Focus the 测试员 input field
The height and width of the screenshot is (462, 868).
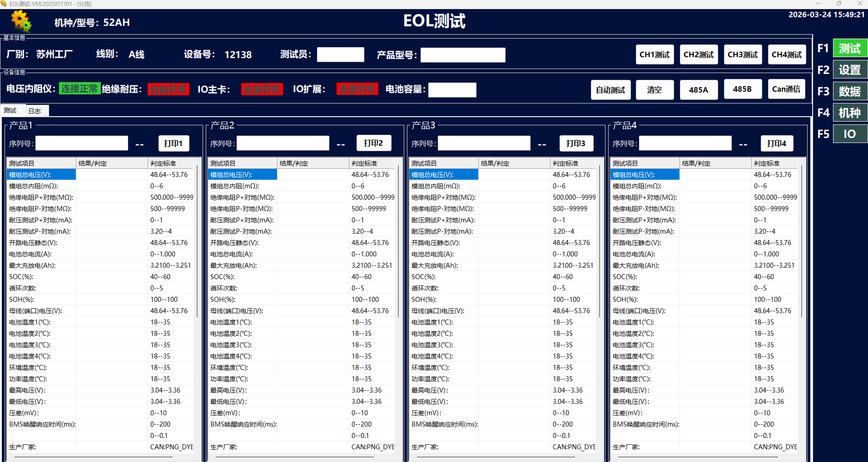coord(340,54)
